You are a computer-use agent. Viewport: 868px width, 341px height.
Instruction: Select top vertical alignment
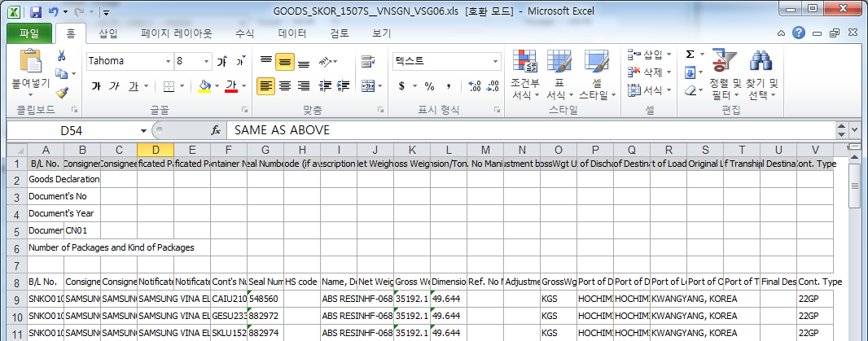click(266, 62)
